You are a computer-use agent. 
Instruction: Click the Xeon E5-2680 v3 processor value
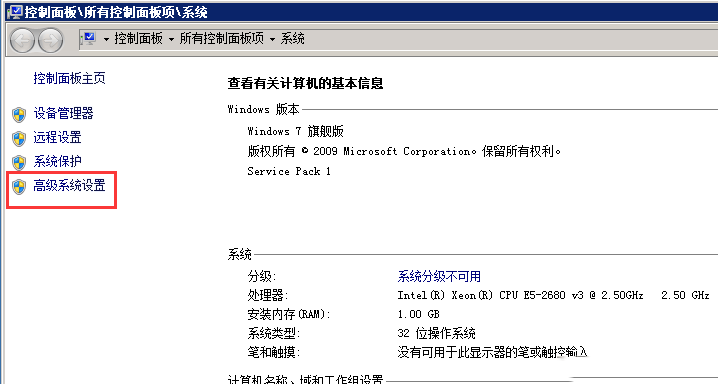(x=553, y=295)
